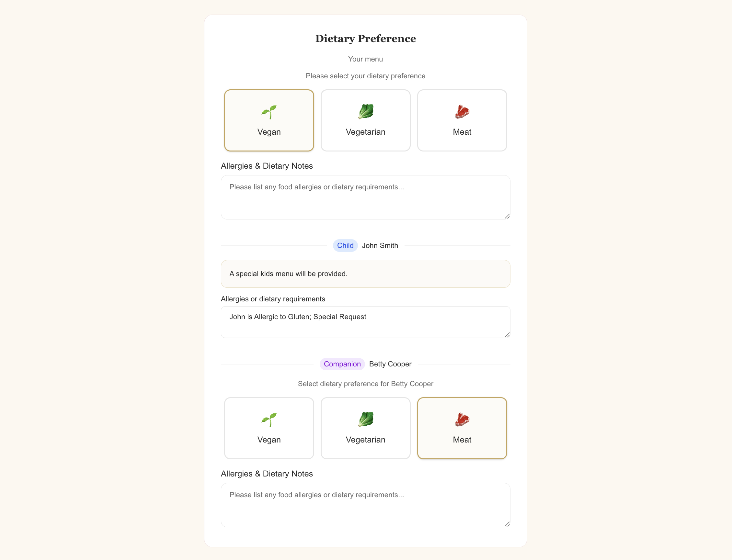The width and height of the screenshot is (732, 560).
Task: Select Meat as your own dietary preference
Action: coord(462,120)
